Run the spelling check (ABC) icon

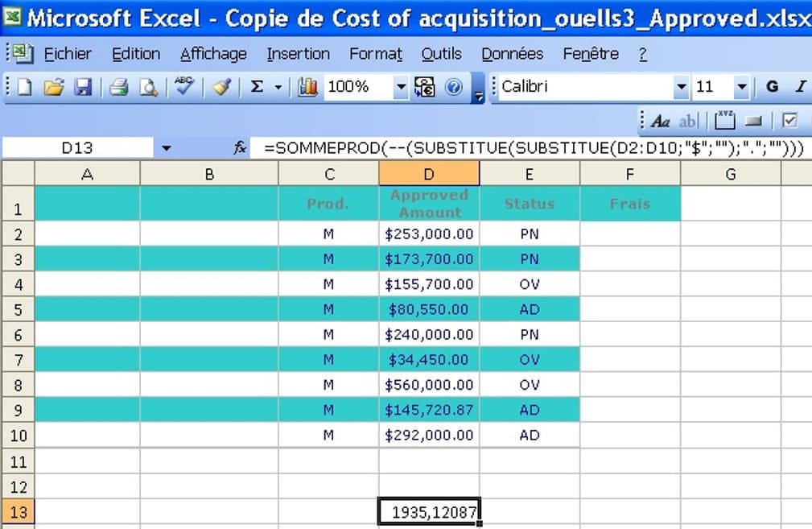pos(184,86)
